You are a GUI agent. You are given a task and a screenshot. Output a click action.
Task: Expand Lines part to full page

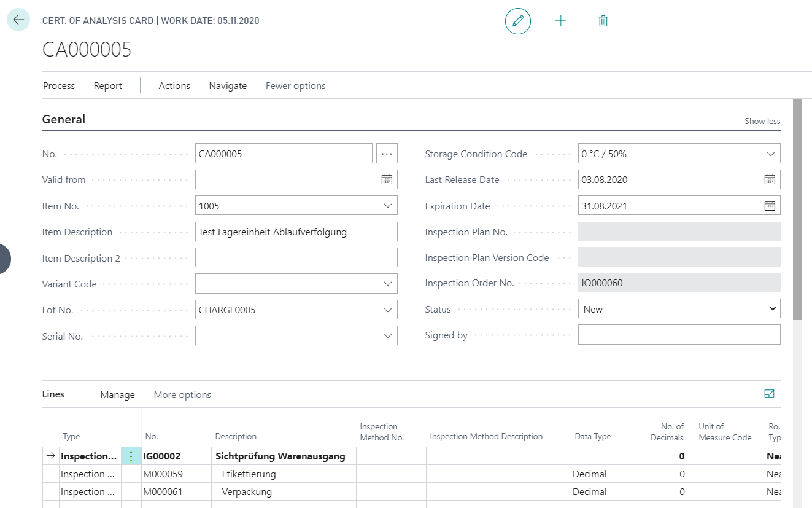click(769, 394)
